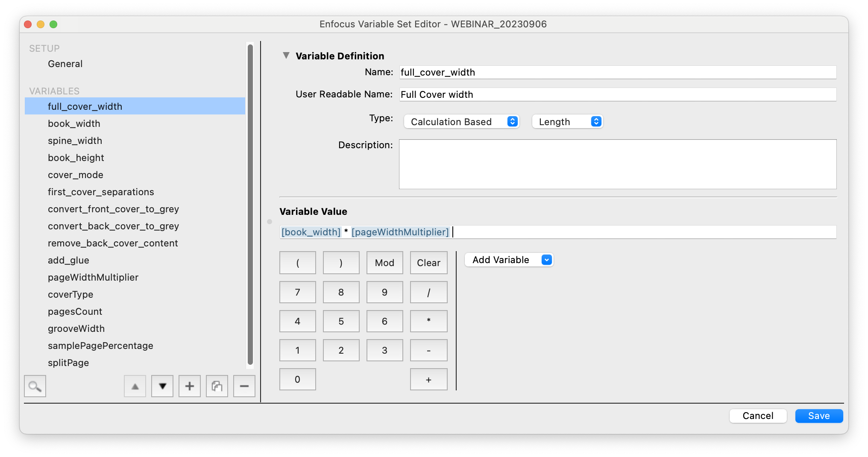868x457 pixels.
Task: Select the spine_width variable
Action: pyautogui.click(x=135, y=141)
